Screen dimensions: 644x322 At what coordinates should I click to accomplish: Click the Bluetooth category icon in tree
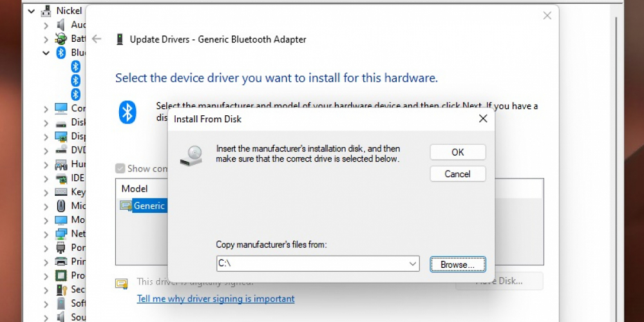pos(61,53)
